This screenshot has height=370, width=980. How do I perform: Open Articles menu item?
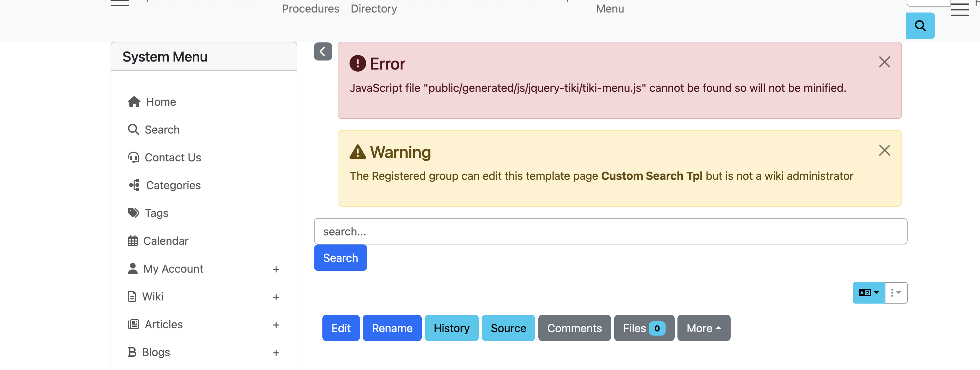(x=163, y=324)
